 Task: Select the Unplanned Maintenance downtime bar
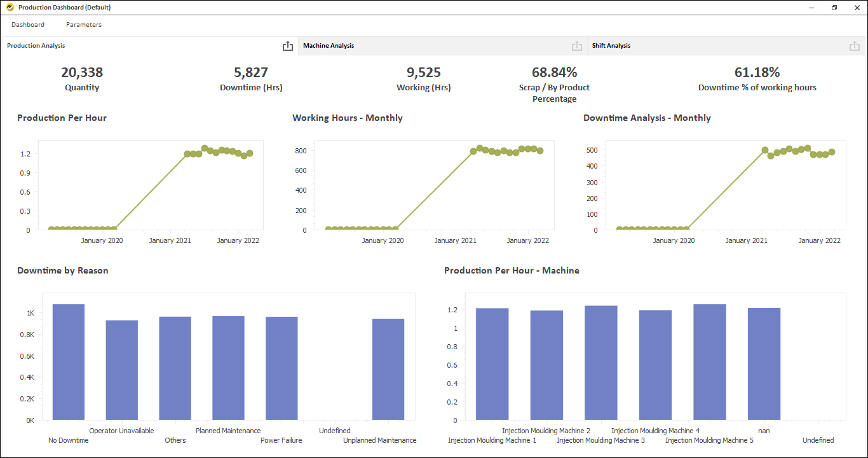point(388,370)
